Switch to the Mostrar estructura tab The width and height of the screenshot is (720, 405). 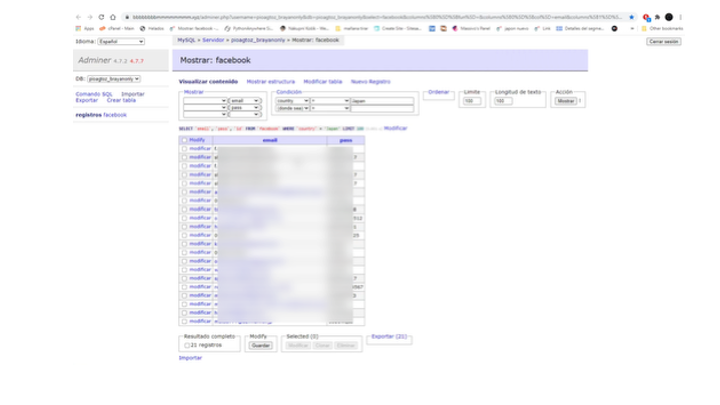click(x=271, y=82)
